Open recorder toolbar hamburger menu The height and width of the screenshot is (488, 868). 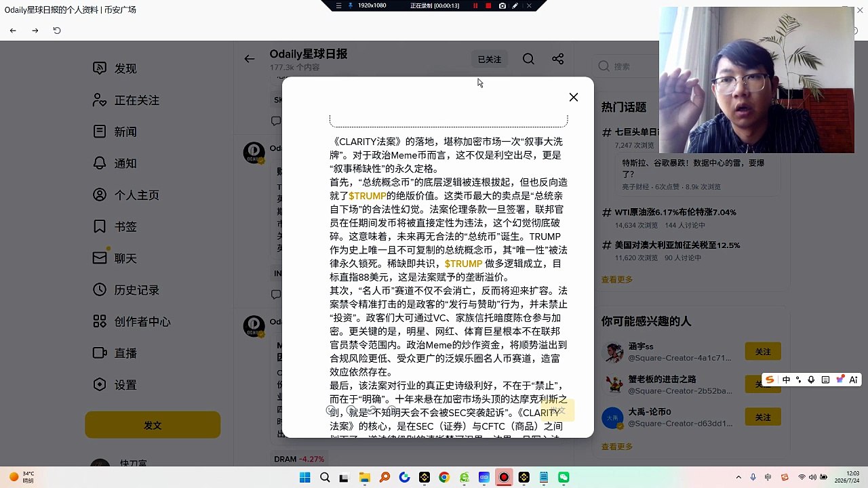pos(338,5)
